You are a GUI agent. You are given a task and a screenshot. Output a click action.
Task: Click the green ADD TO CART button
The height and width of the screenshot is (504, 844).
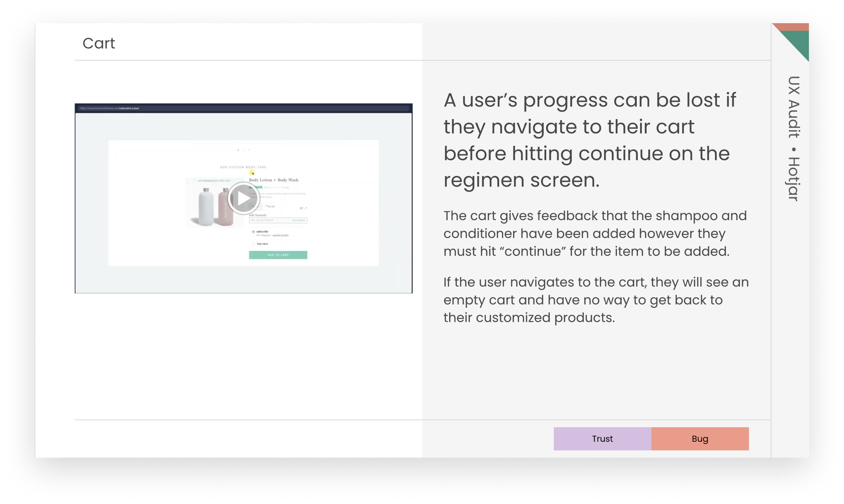278,255
